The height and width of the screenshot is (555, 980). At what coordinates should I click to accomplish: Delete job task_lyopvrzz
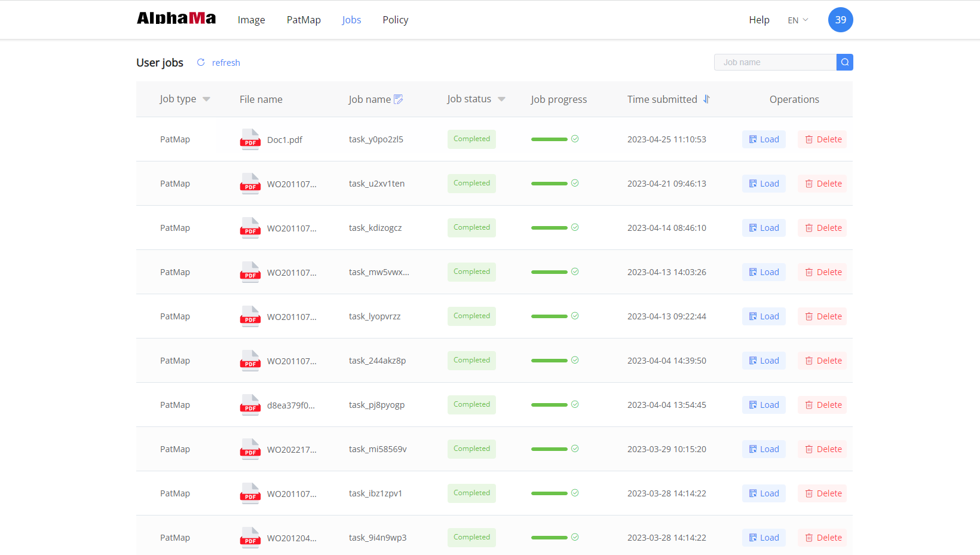pyautogui.click(x=822, y=316)
